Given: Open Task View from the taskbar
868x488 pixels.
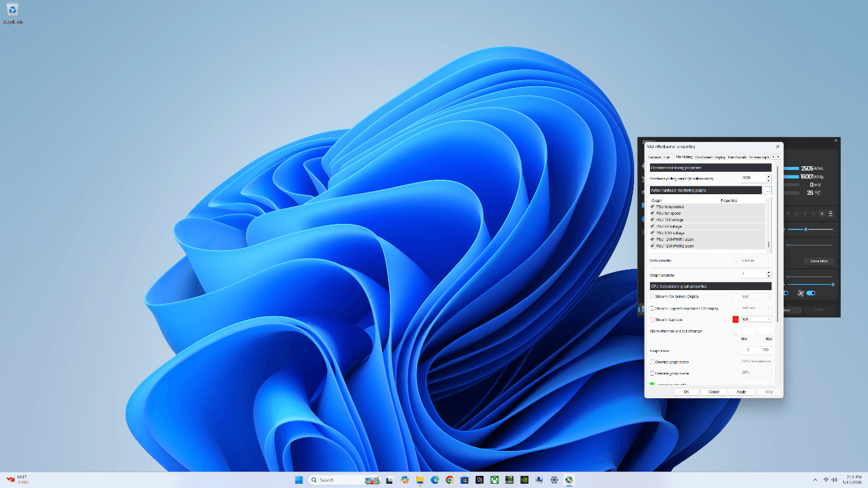Looking at the screenshot, I should [389, 480].
